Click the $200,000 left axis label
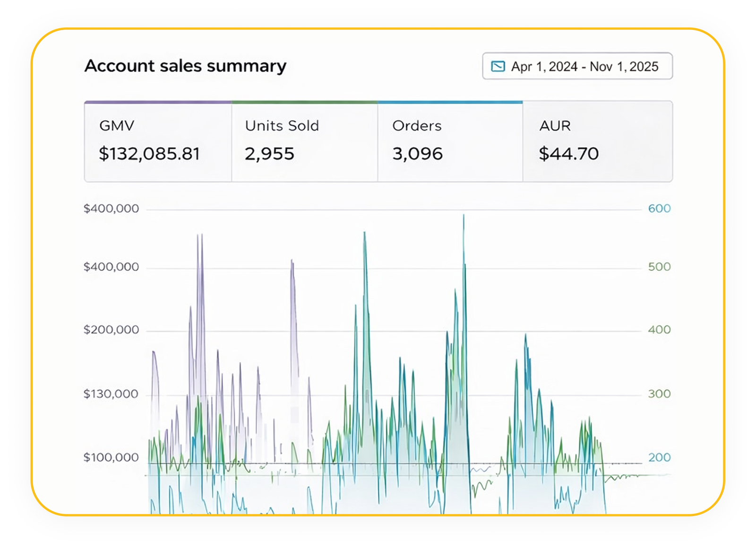This screenshot has height=550, width=756. [x=111, y=330]
